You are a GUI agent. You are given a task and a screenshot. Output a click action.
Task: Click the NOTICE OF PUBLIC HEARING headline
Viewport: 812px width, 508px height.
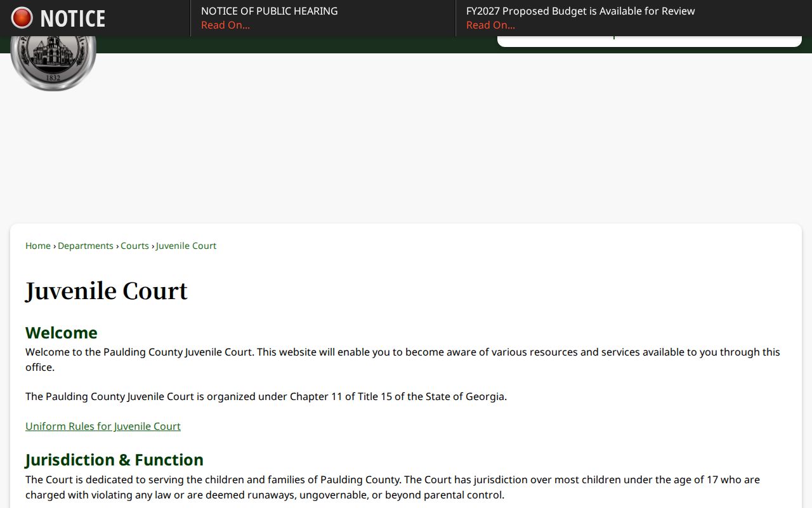[269, 11]
